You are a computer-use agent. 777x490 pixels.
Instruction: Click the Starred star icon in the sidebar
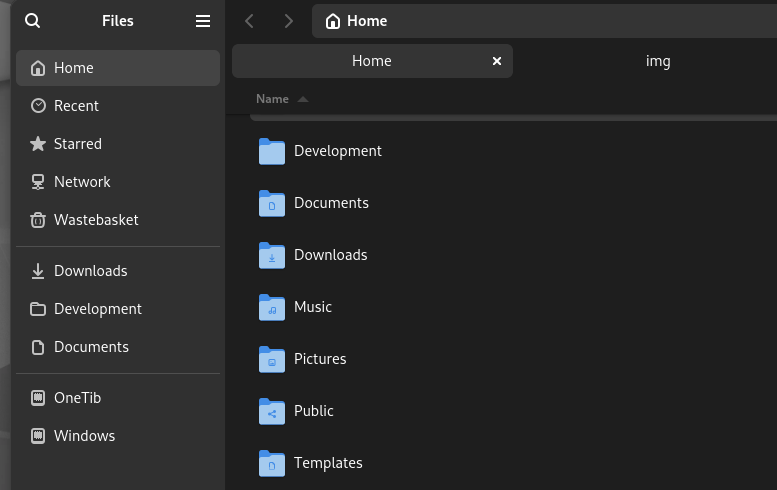pyautogui.click(x=38, y=144)
